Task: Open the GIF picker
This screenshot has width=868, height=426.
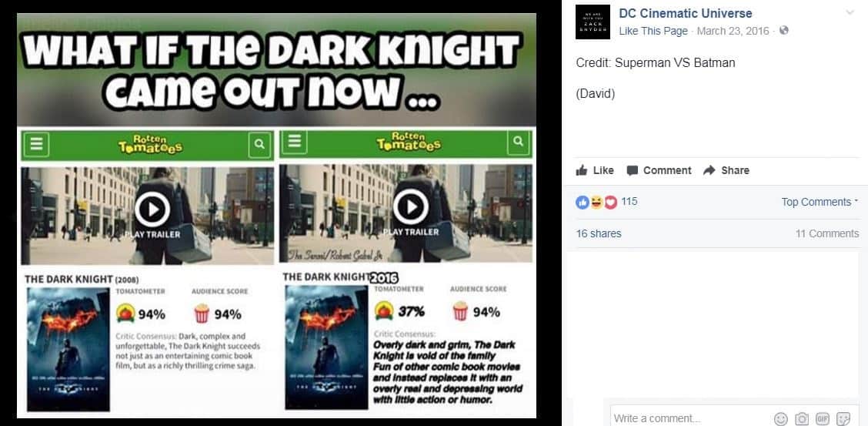Action: tap(822, 419)
